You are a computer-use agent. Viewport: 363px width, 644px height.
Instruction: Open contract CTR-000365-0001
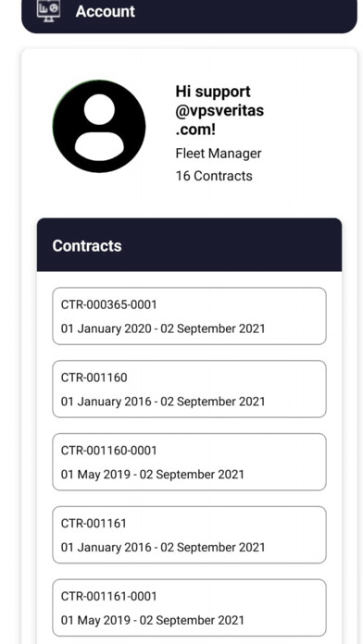pyautogui.click(x=189, y=316)
